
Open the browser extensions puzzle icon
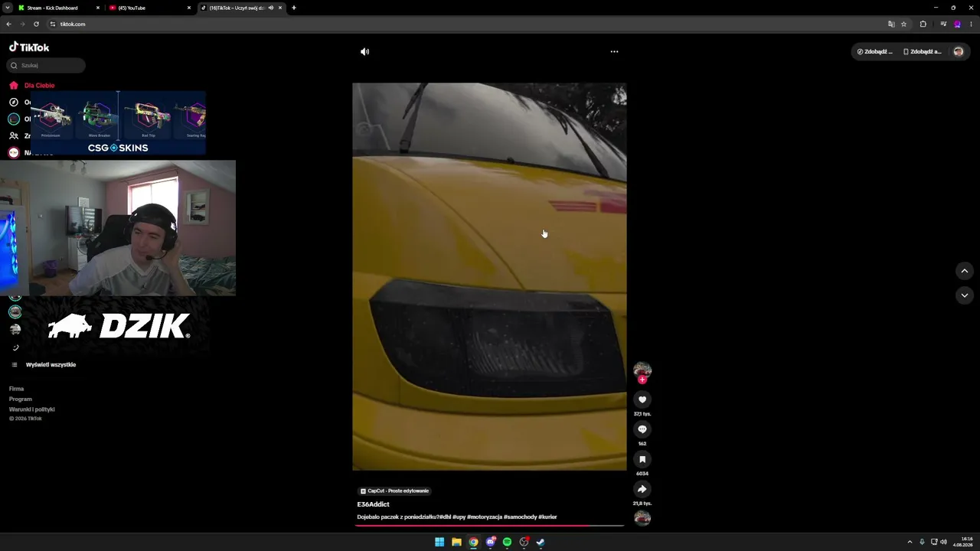coord(923,24)
